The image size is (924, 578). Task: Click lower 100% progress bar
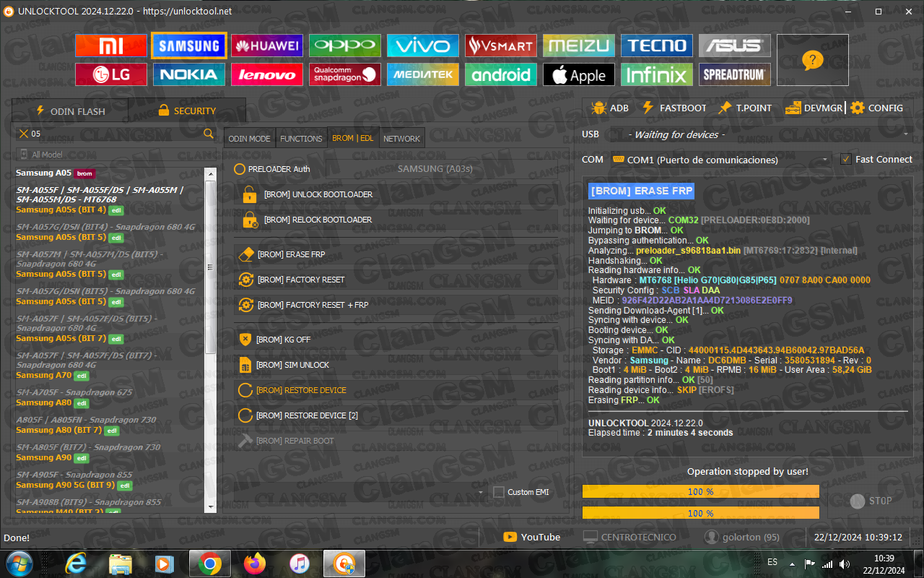tap(701, 513)
